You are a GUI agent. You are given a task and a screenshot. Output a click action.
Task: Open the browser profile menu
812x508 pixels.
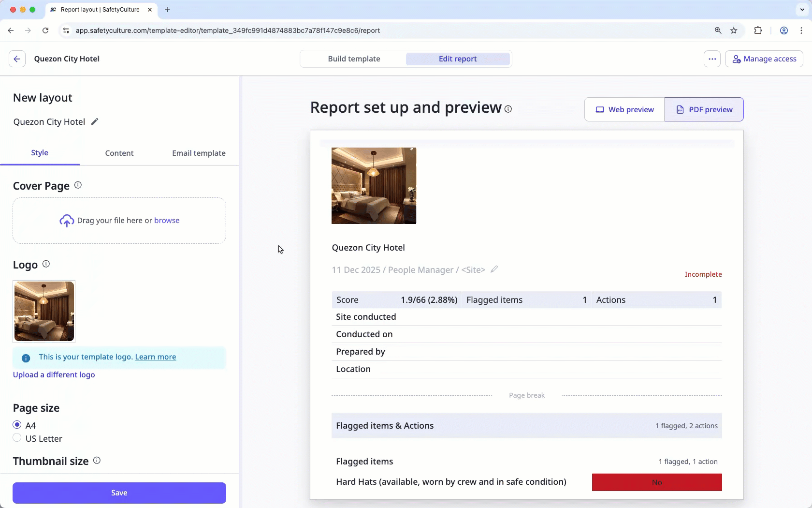[x=784, y=30]
